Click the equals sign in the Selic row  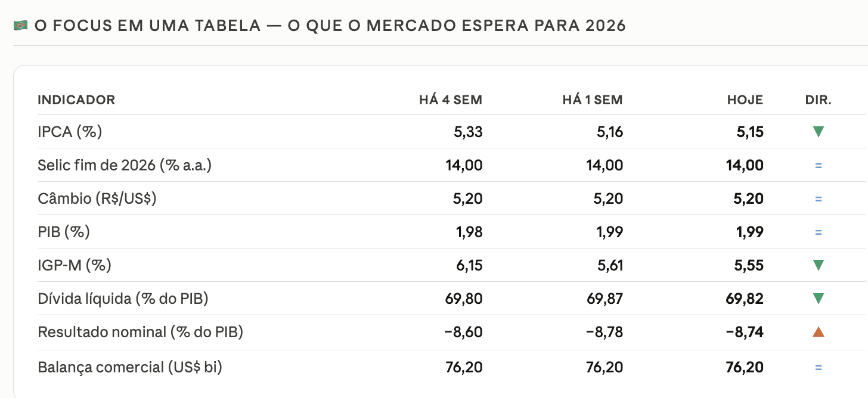pyautogui.click(x=818, y=165)
